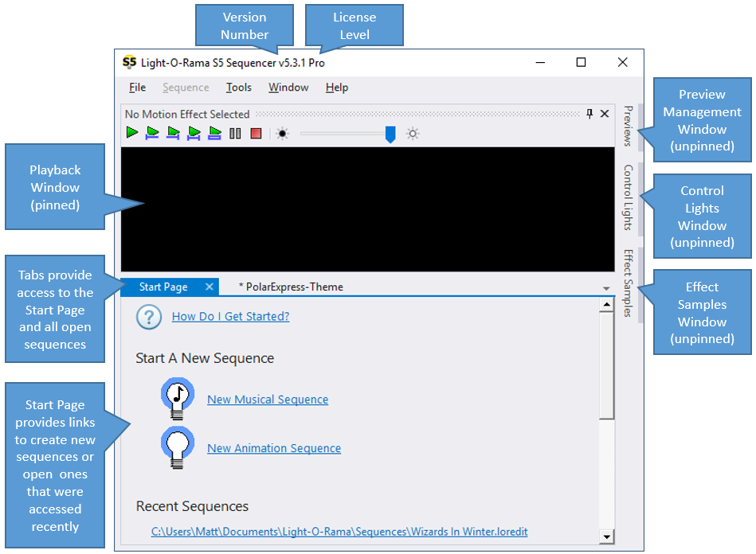The height and width of the screenshot is (554, 756).
Task: Click the New Musical Sequence link
Action: coord(268,400)
